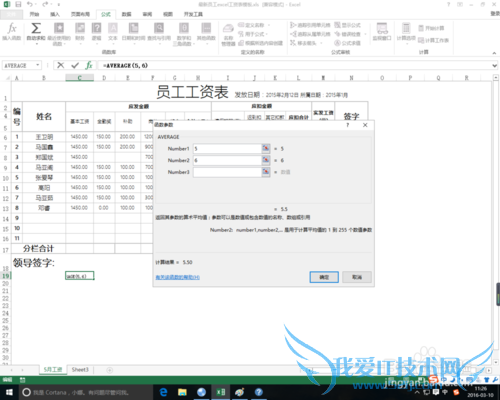Click the Cortana search box in taskbar
The width and height of the screenshot is (500, 400).
coord(85,392)
